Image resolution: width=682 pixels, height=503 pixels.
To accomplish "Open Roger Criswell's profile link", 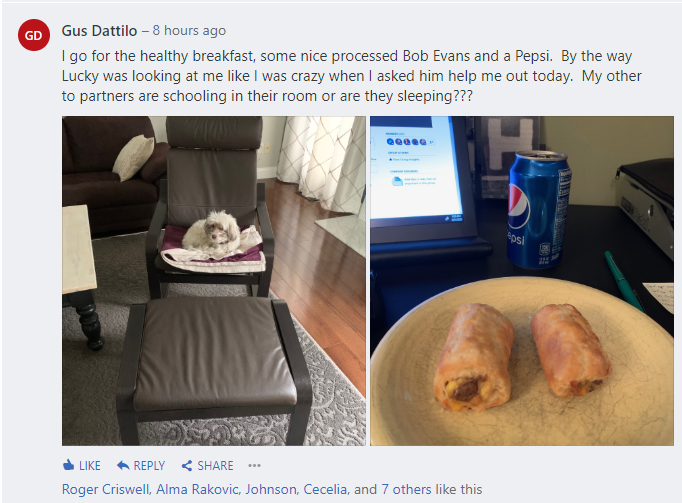I will [106, 490].
